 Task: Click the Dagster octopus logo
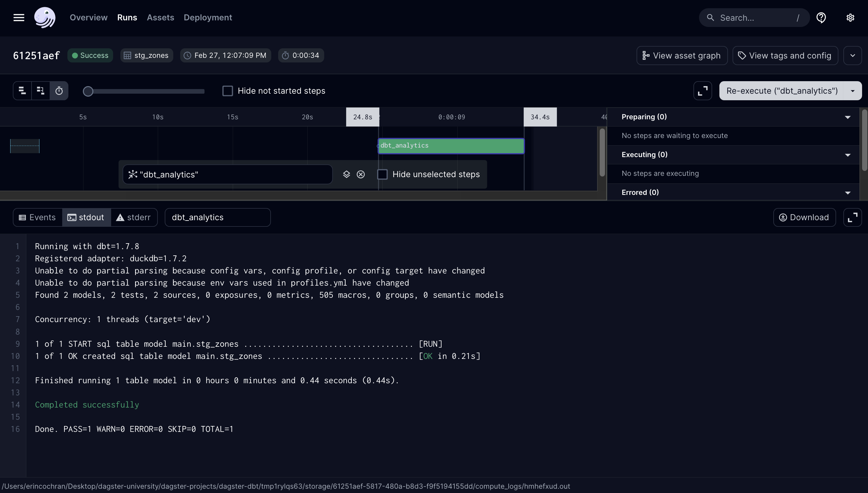tap(45, 18)
